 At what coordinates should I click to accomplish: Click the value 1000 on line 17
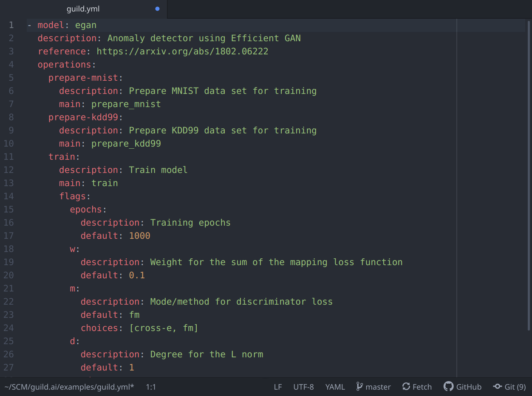(140, 236)
